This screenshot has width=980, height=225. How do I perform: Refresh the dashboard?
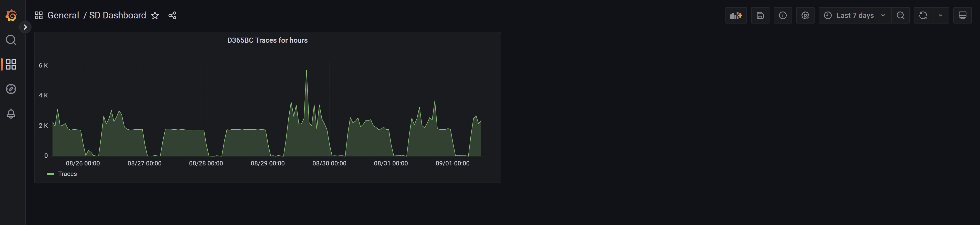click(x=923, y=16)
